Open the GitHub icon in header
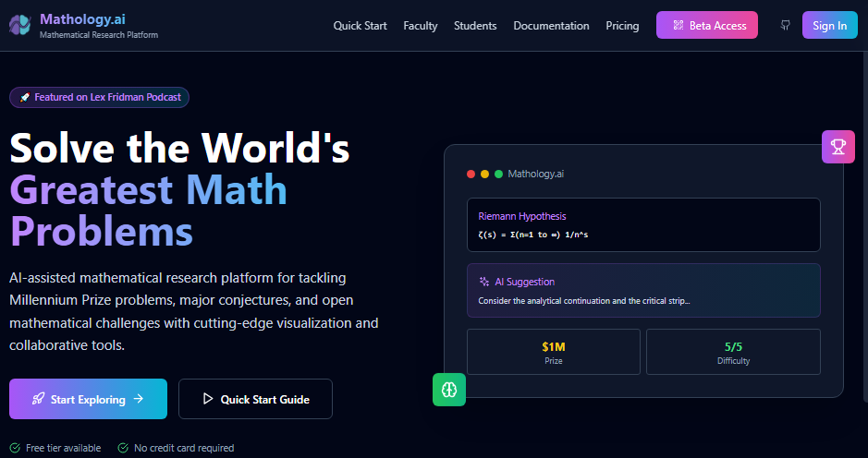 785,26
